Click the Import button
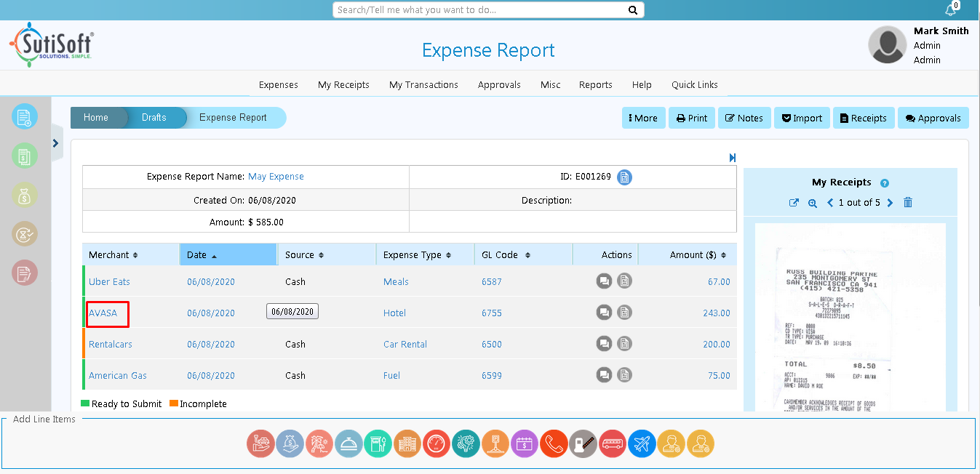 tap(802, 118)
